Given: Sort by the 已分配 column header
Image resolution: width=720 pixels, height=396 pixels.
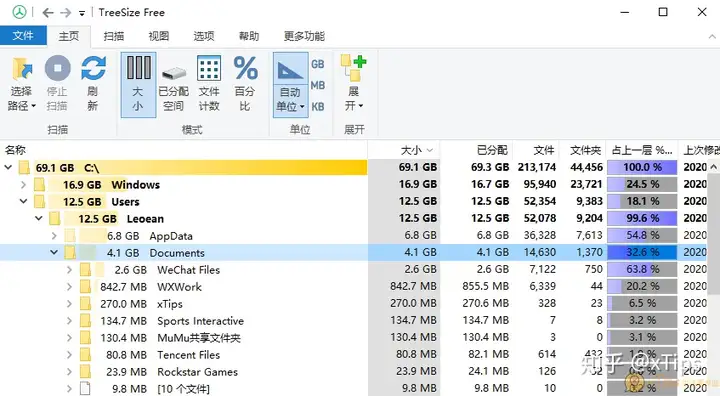Looking at the screenshot, I should (x=476, y=150).
